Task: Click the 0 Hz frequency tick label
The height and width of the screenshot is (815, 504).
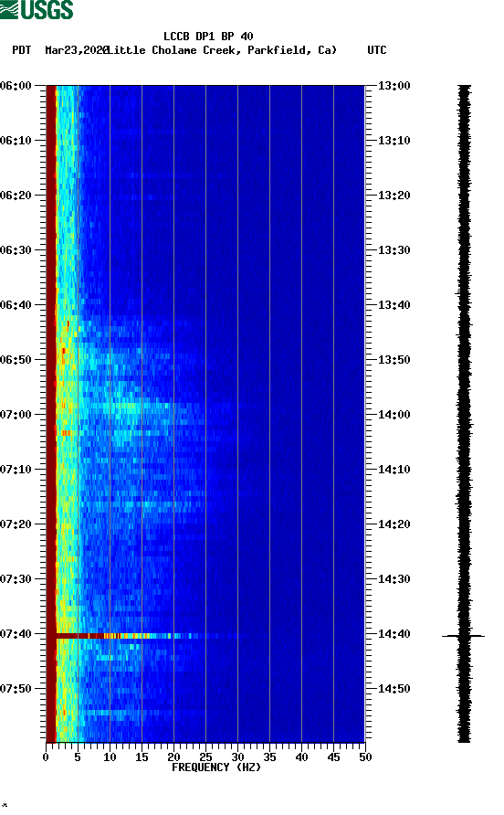Action: [x=46, y=757]
